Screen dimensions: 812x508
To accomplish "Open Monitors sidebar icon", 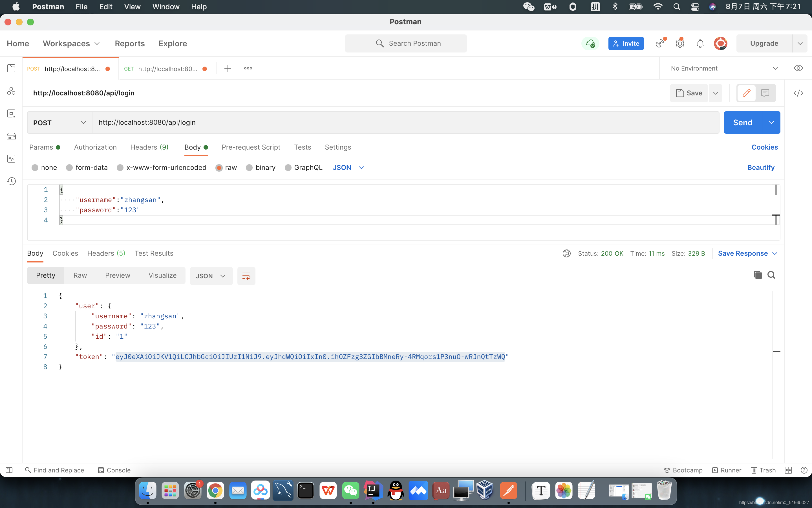I will [11, 158].
